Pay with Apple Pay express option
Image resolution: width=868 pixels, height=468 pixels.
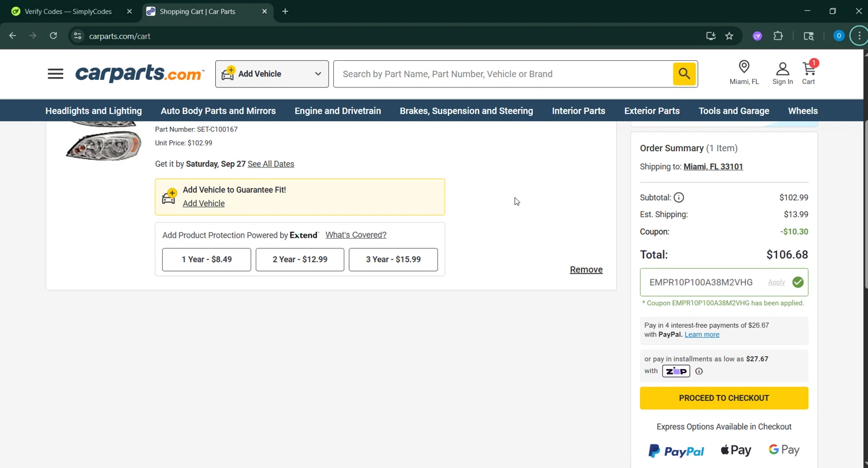(736, 450)
